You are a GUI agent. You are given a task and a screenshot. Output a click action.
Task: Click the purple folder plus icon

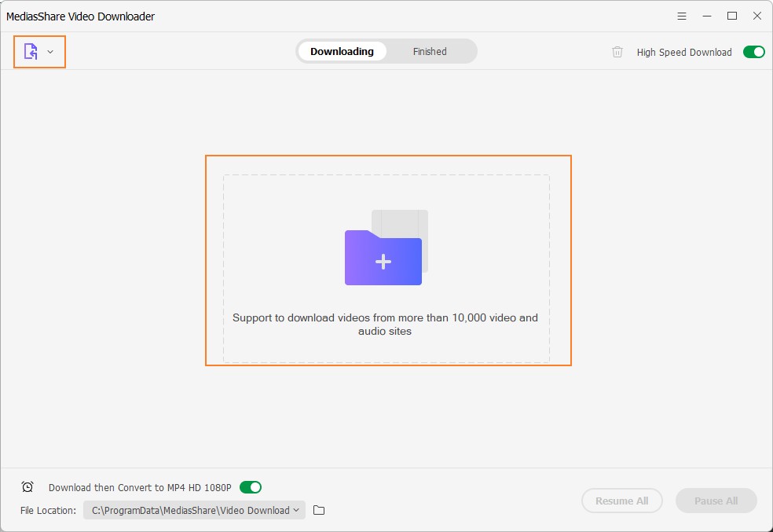pyautogui.click(x=383, y=256)
